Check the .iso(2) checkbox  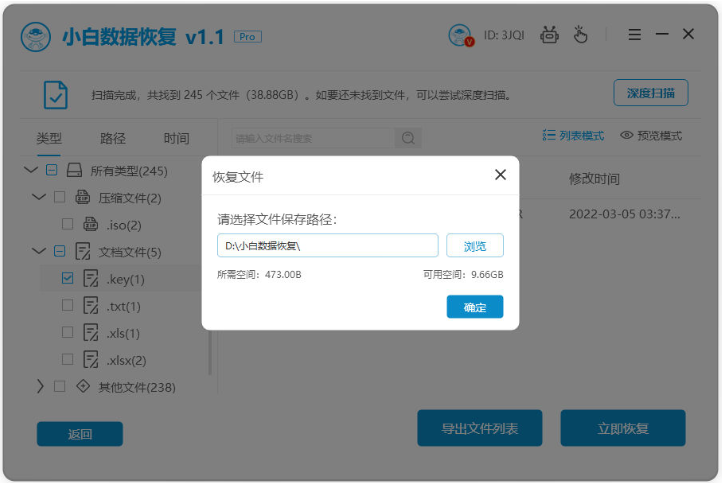(x=67, y=225)
